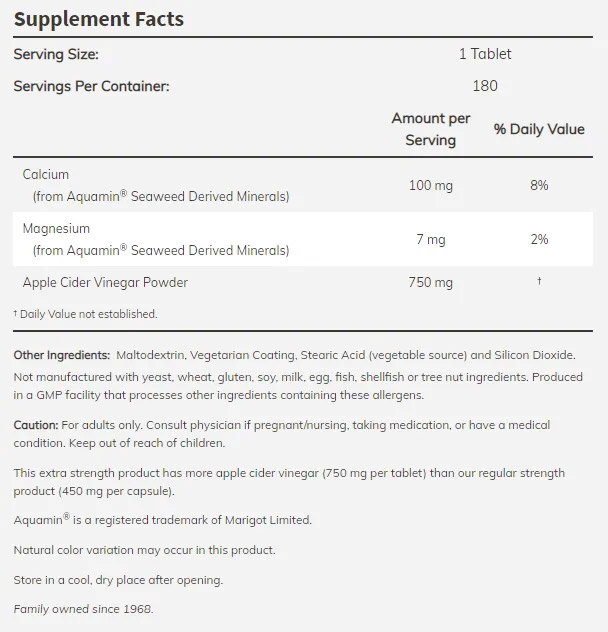Click the 7 mg magnesium amount
The width and height of the screenshot is (608, 632).
[430, 239]
